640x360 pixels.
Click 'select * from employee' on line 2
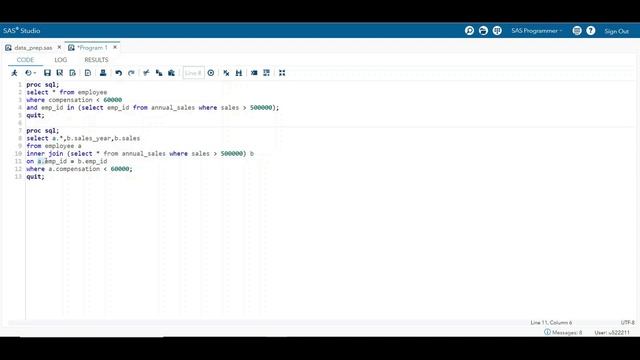pyautogui.click(x=67, y=92)
